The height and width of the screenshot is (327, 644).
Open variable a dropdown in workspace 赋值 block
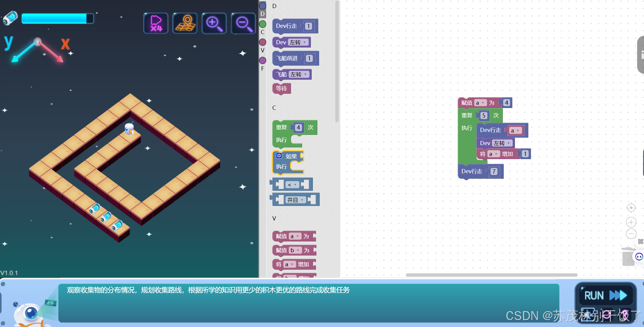[x=480, y=103]
